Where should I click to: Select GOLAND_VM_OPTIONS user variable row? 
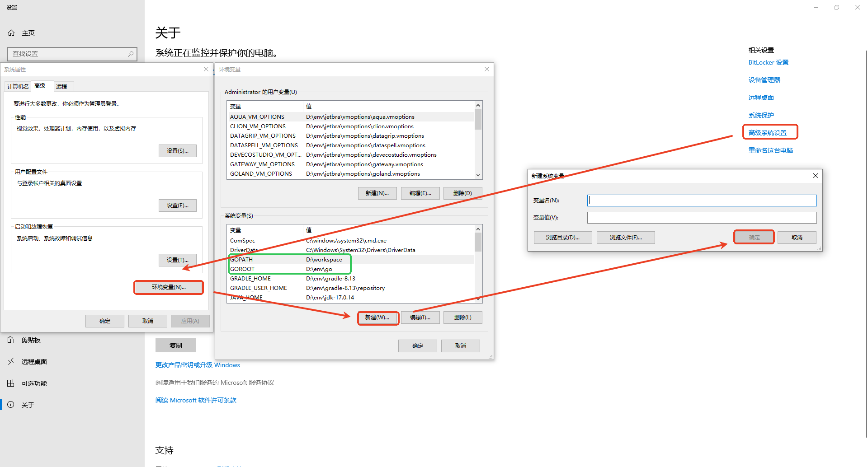tap(351, 174)
